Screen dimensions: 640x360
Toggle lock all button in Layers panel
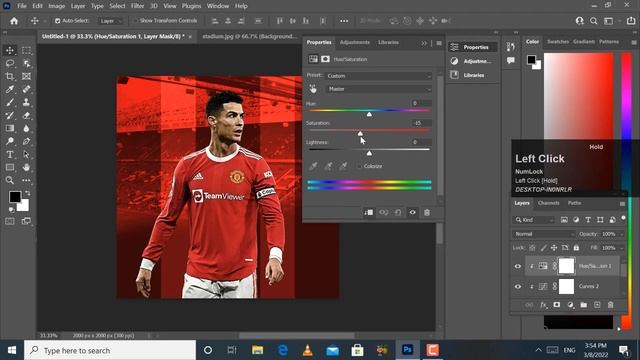point(576,248)
